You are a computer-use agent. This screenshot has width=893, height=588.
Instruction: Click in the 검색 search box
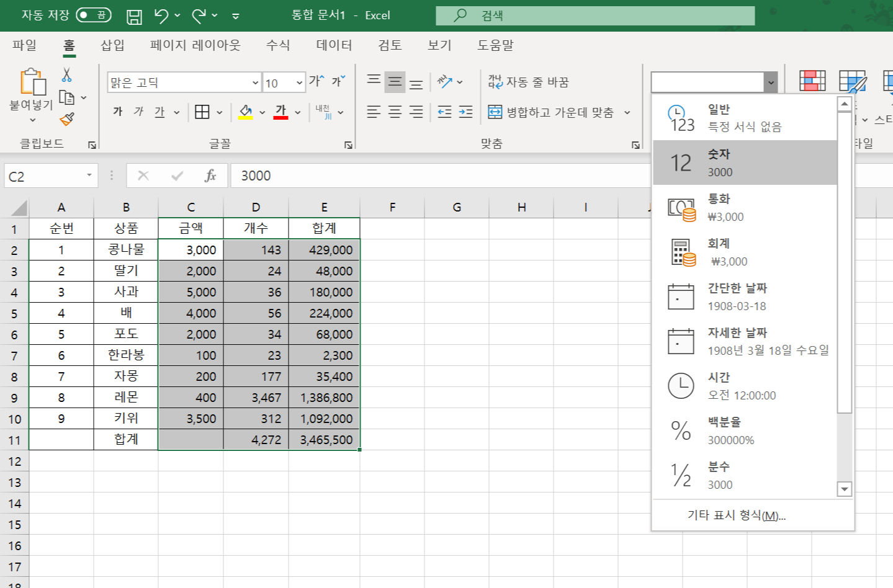(x=595, y=16)
